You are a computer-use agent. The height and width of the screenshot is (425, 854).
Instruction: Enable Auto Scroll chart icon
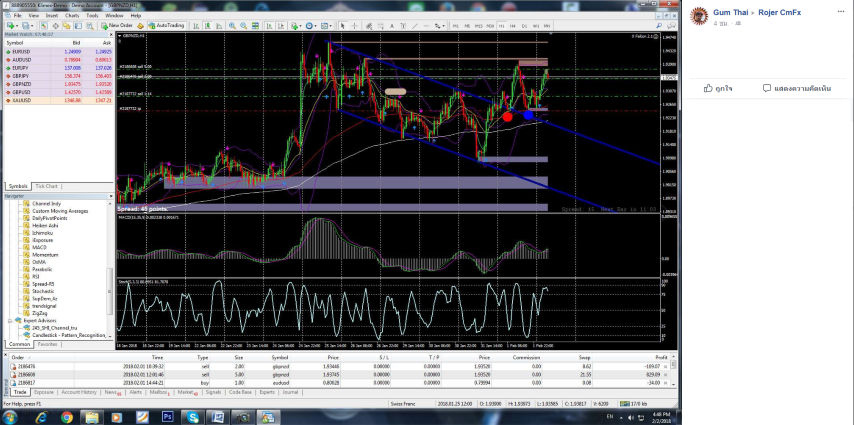click(269, 25)
